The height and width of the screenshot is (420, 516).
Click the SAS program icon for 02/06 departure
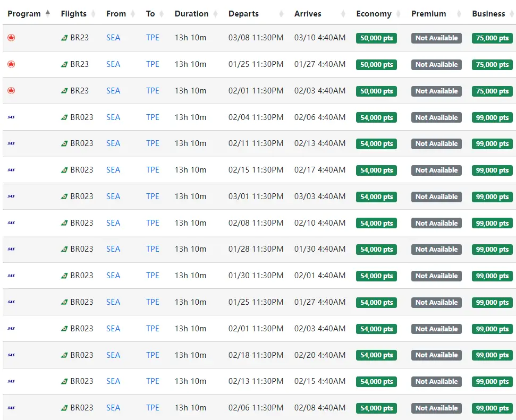[x=11, y=408]
